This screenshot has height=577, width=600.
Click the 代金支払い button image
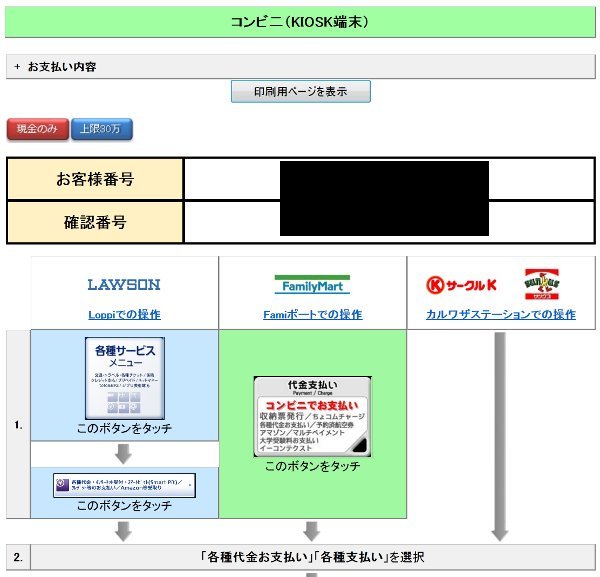point(312,416)
